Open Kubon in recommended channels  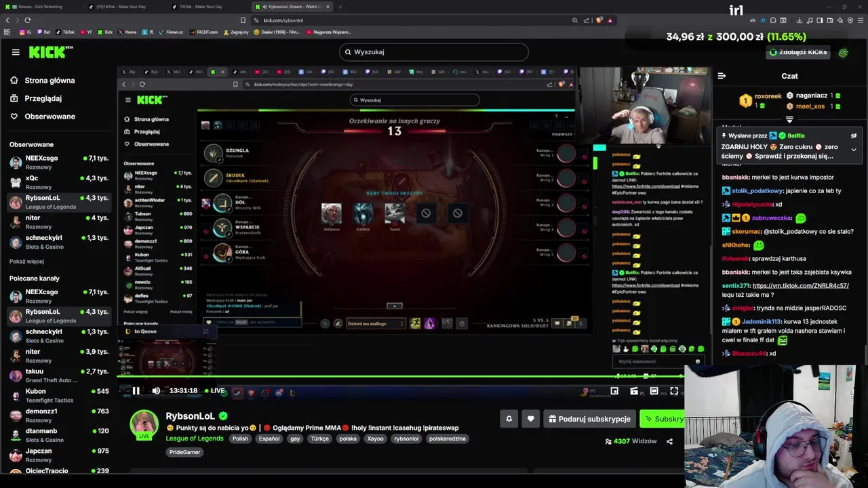coord(58,395)
